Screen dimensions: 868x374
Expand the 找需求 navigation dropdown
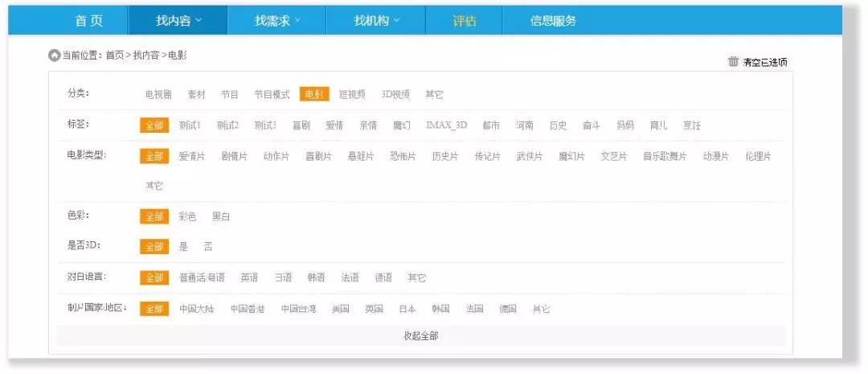(x=276, y=21)
